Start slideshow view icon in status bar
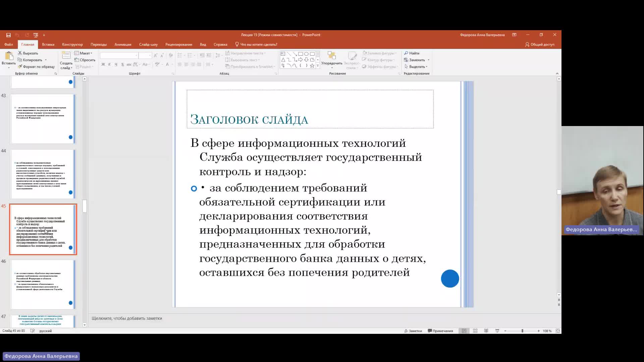The height and width of the screenshot is (362, 644). point(497,331)
